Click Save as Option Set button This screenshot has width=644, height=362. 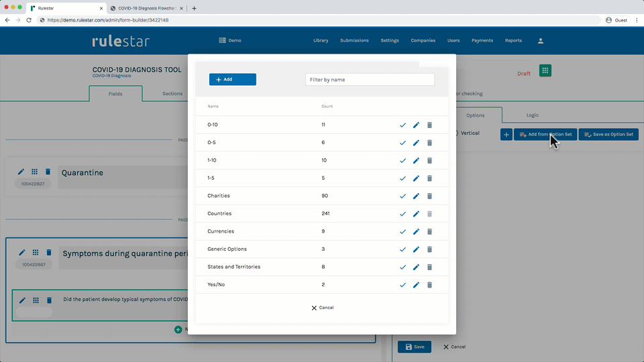[x=608, y=134]
